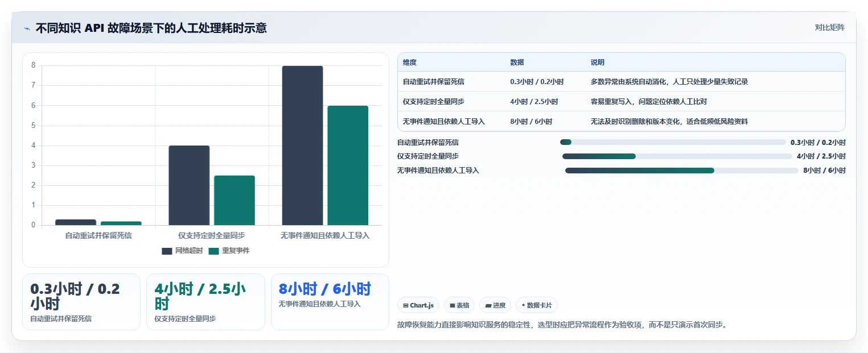868x353 pixels.
Task: Click progress value 4小时 / 2.5小时
Action: click(821, 156)
